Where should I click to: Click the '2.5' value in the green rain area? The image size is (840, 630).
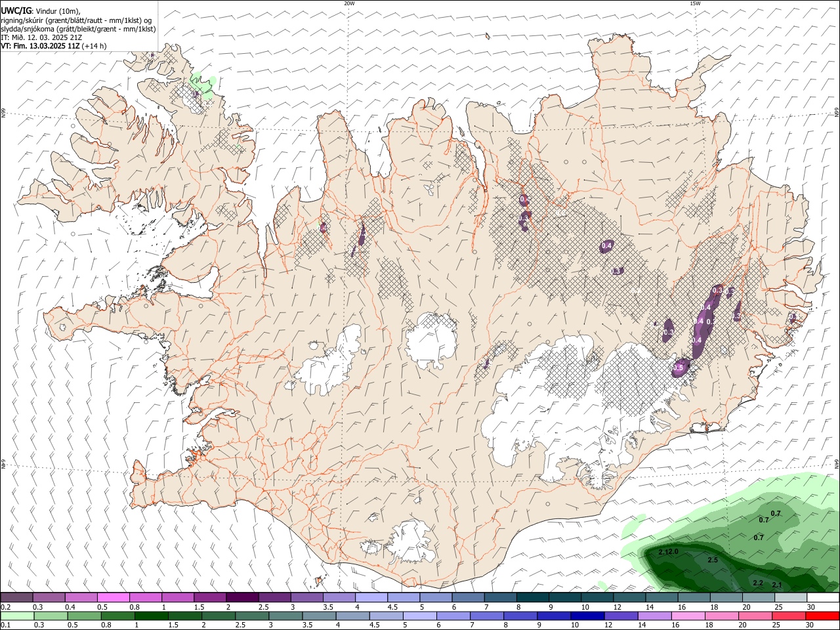tap(713, 560)
